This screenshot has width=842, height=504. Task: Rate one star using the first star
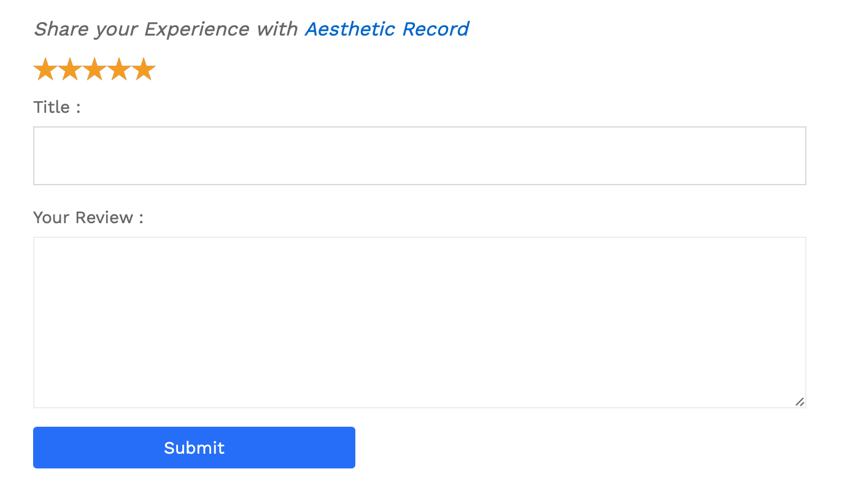click(x=45, y=70)
